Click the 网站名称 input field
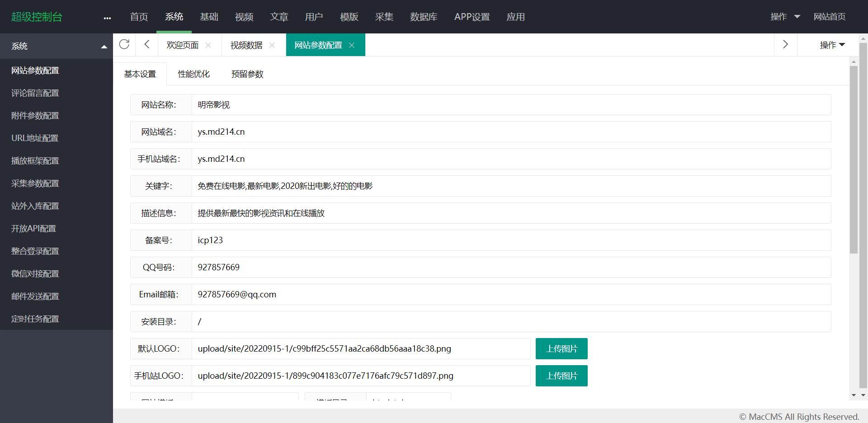 (x=511, y=105)
